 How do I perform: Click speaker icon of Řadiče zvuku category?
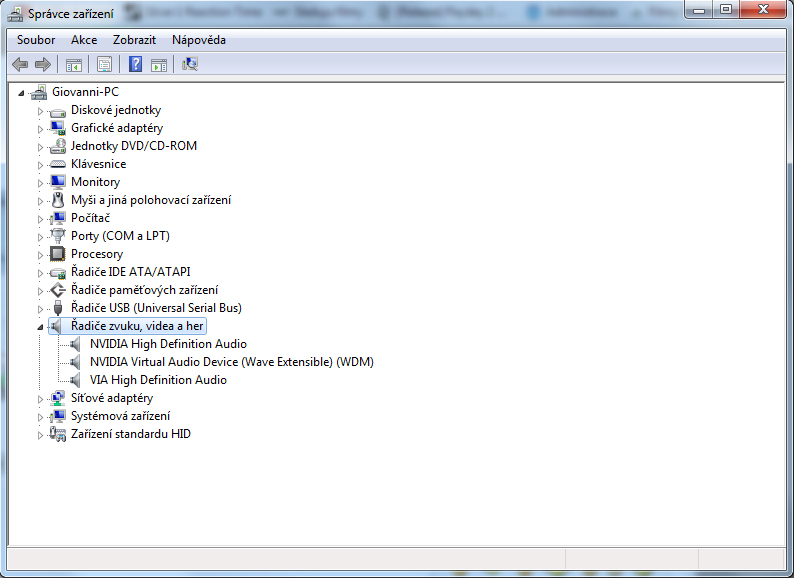coord(56,326)
